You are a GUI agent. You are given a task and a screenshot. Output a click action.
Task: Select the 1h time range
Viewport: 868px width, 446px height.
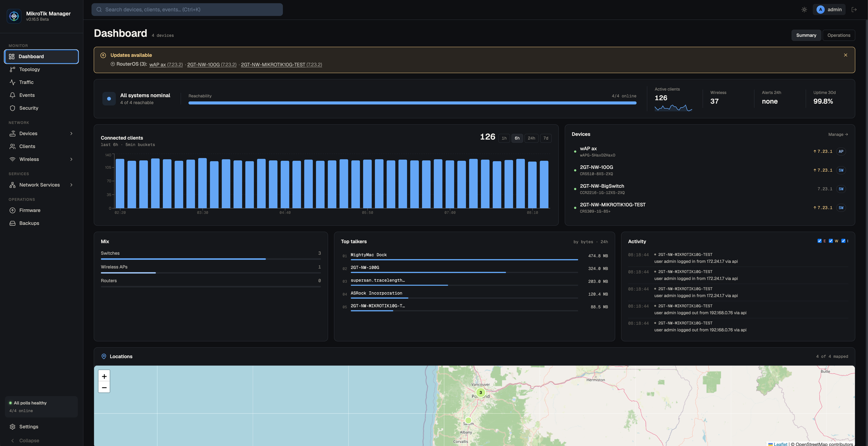[504, 138]
